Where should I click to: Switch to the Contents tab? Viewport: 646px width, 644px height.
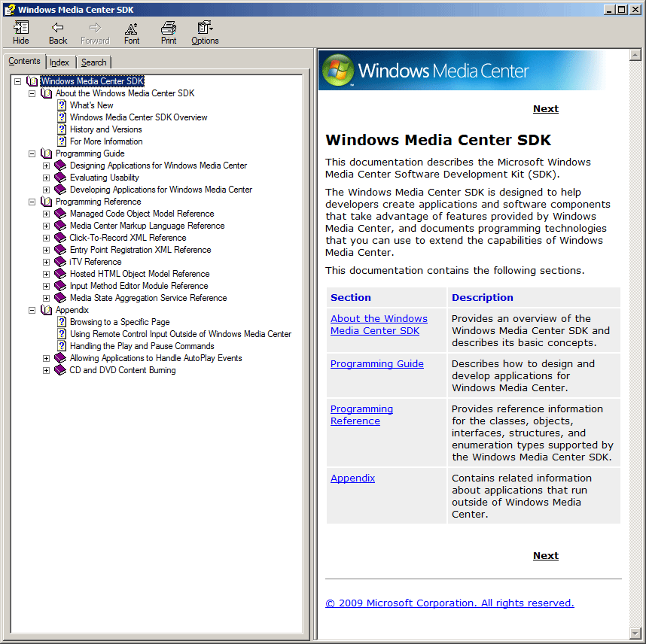click(24, 61)
